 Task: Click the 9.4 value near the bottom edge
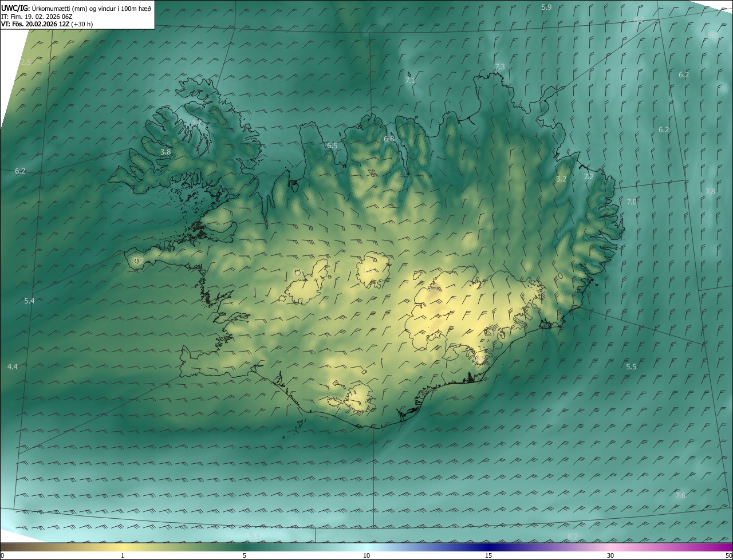pos(255,535)
